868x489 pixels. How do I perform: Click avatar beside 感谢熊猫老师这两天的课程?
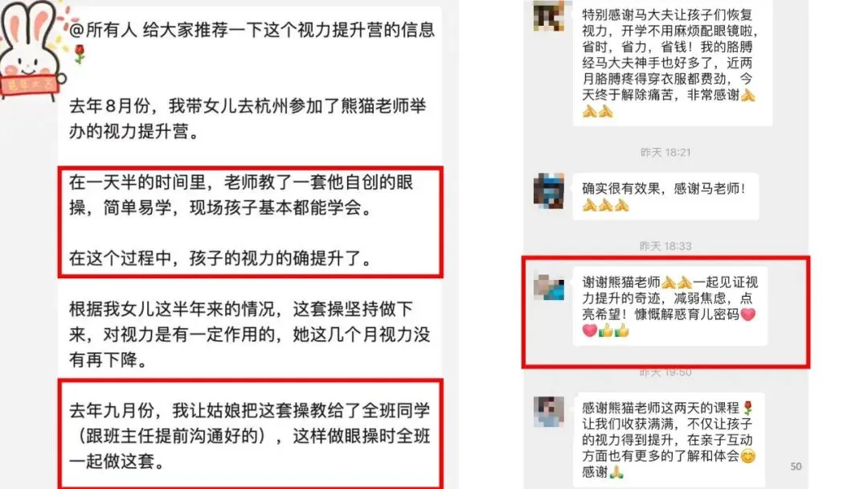[x=549, y=412]
